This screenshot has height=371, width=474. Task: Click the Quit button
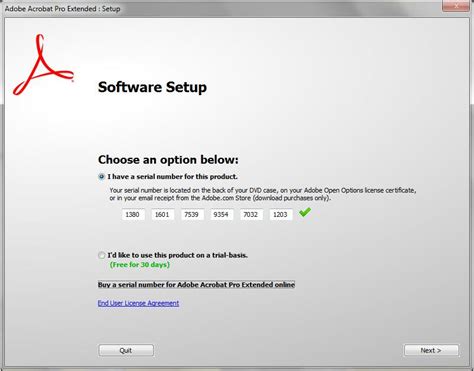[x=126, y=350]
